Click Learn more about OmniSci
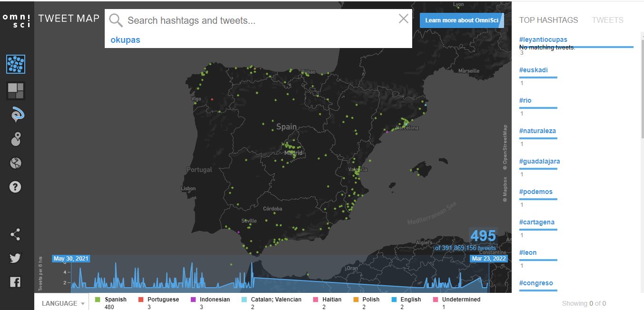 (461, 20)
